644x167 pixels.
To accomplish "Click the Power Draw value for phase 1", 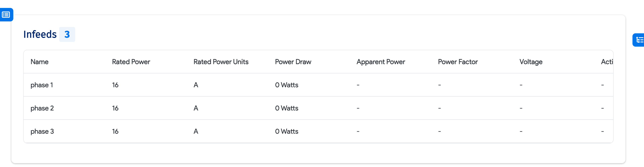I will point(286,85).
